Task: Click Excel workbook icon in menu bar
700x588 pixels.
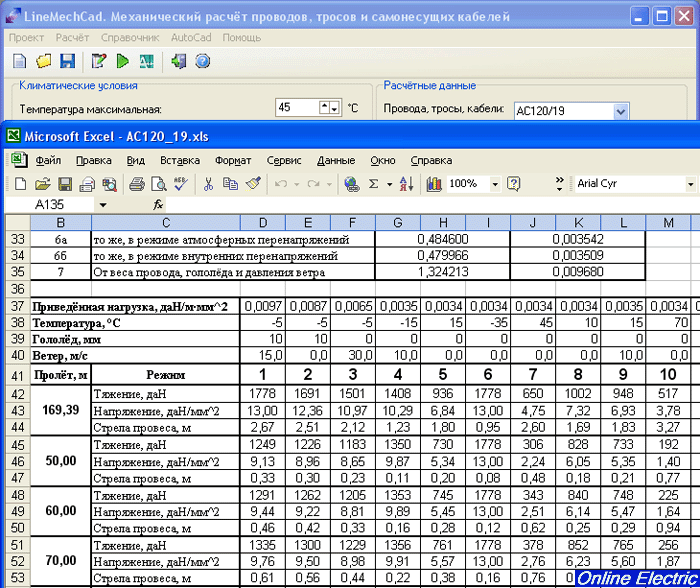Action: tap(19, 160)
